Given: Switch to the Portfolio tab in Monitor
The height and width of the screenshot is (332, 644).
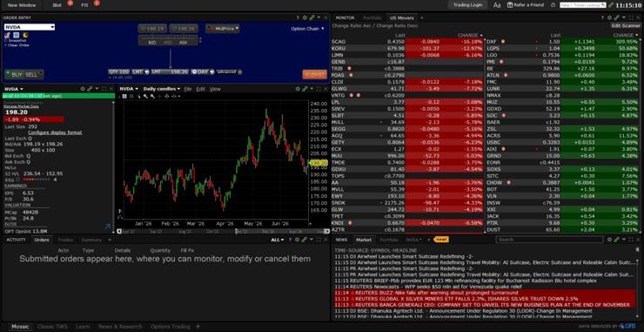Looking at the screenshot, I should [372, 17].
